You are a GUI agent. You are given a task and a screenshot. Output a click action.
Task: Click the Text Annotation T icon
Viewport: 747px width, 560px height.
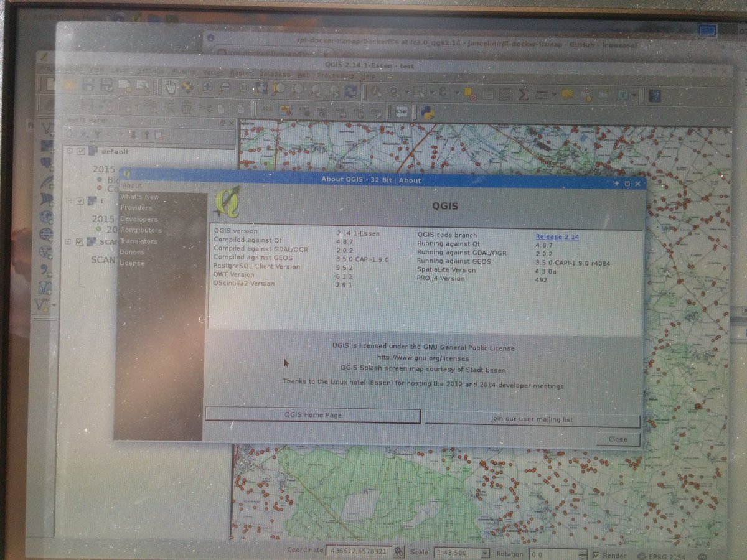623,96
